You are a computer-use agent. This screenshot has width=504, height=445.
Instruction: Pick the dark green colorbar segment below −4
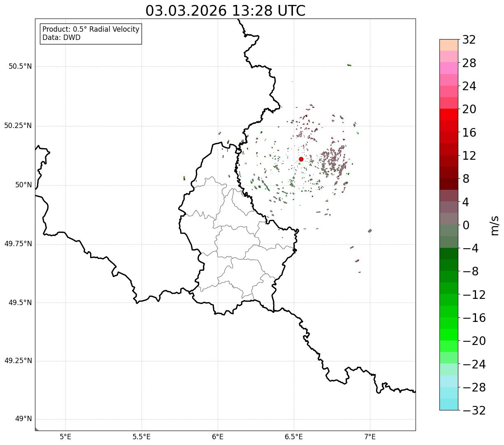(449, 254)
